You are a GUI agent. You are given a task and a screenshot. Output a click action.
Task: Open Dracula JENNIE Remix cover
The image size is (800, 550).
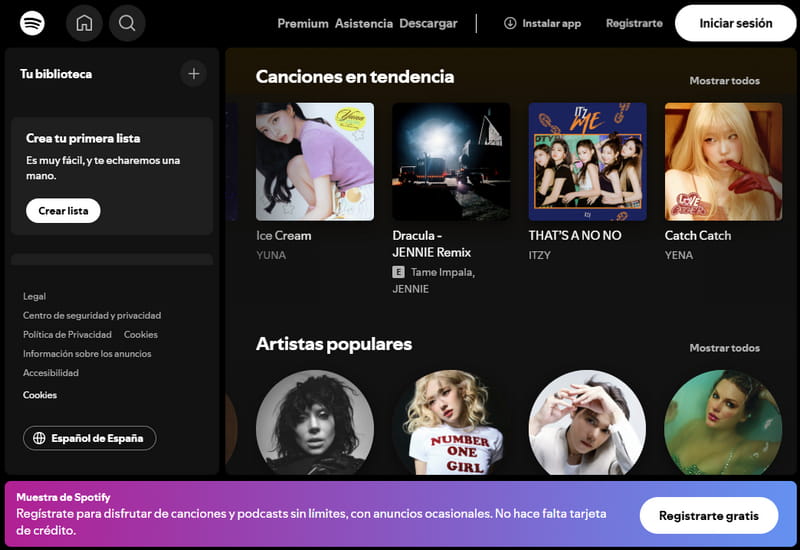[x=451, y=162]
